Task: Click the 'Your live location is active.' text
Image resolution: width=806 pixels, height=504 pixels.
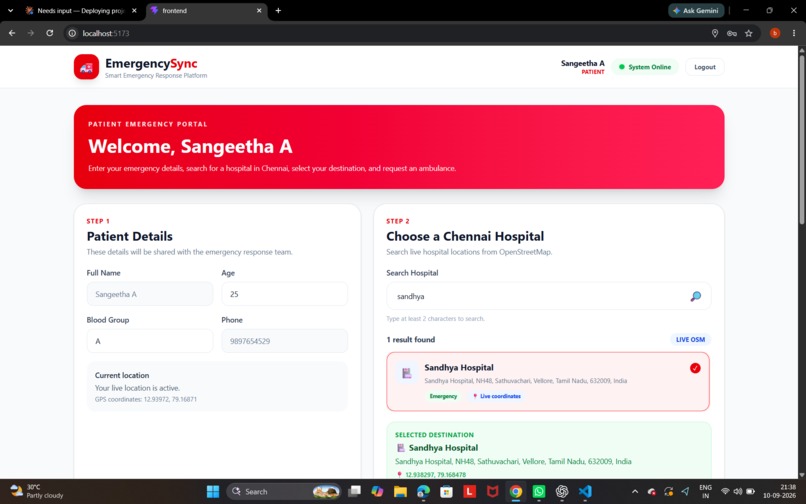Action: (137, 388)
